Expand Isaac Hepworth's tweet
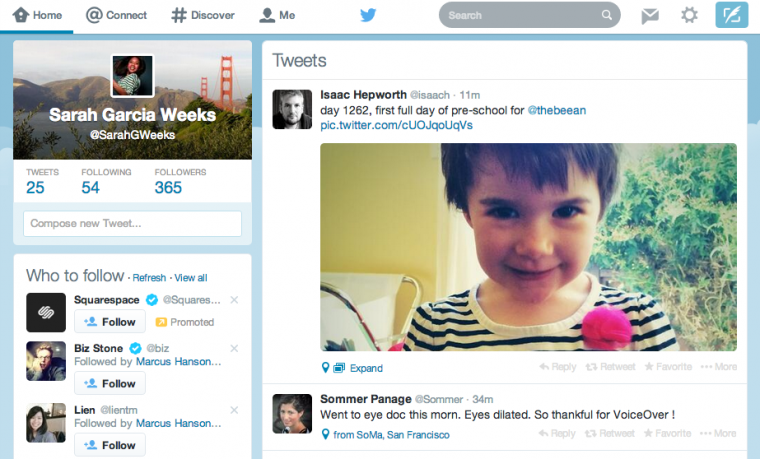This screenshot has width=760, height=459. pyautogui.click(x=366, y=368)
